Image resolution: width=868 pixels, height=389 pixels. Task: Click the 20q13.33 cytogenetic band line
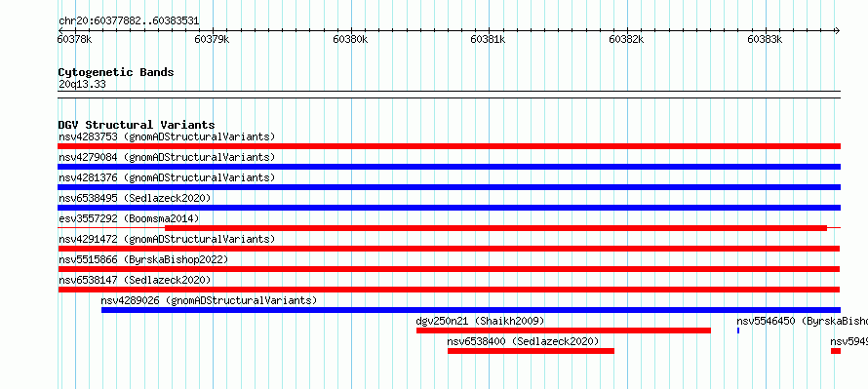(449, 95)
